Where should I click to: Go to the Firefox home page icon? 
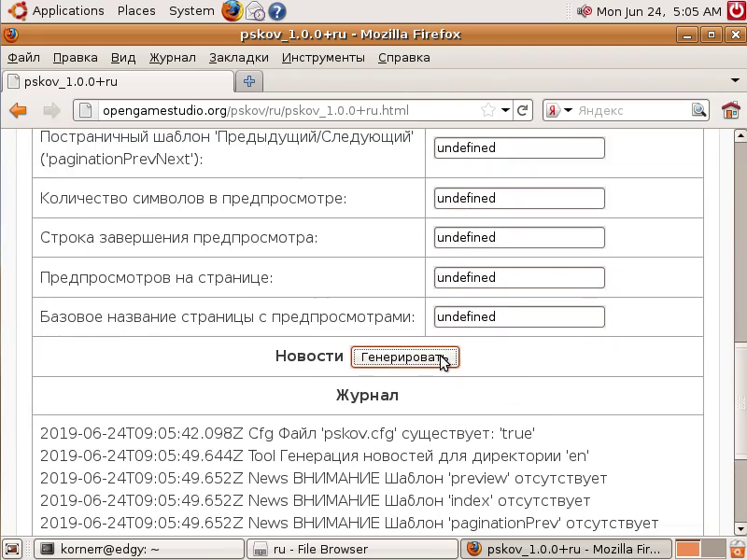pos(730,110)
